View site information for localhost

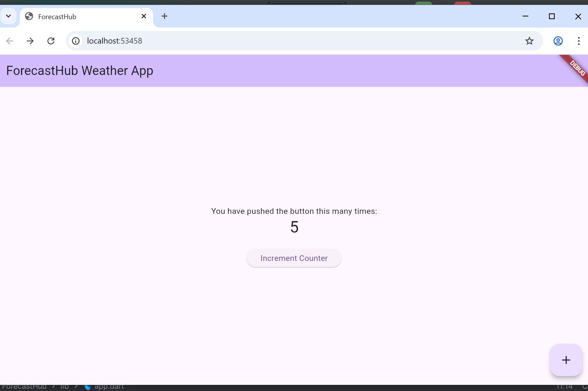(76, 41)
